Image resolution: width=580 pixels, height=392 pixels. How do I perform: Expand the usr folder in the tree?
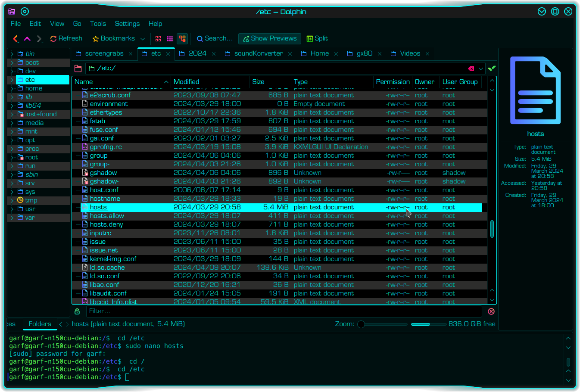tap(12, 209)
